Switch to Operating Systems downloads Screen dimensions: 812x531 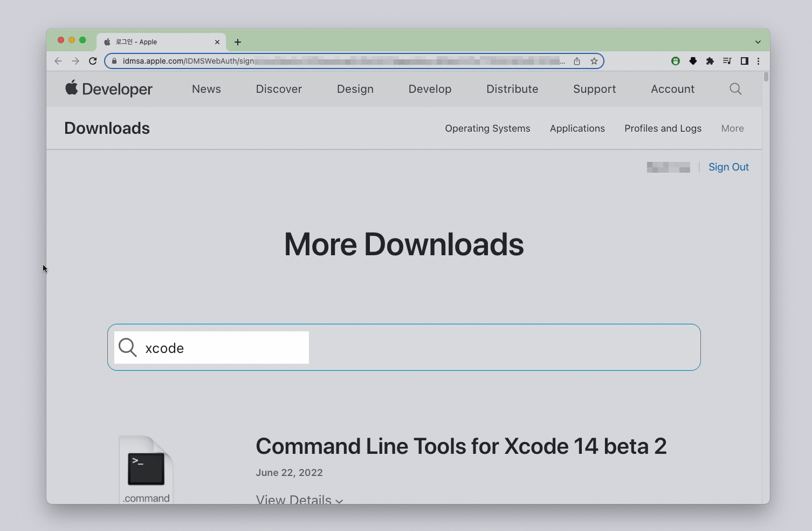pos(488,128)
